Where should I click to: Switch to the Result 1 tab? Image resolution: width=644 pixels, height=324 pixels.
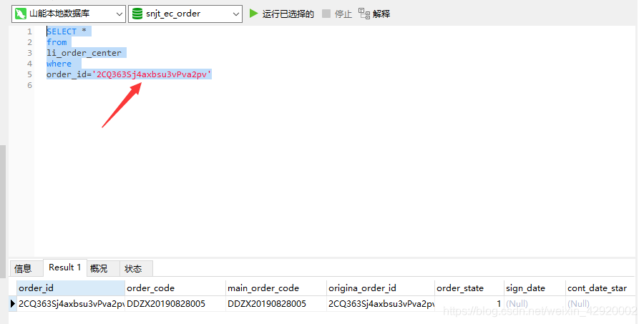pyautogui.click(x=65, y=267)
